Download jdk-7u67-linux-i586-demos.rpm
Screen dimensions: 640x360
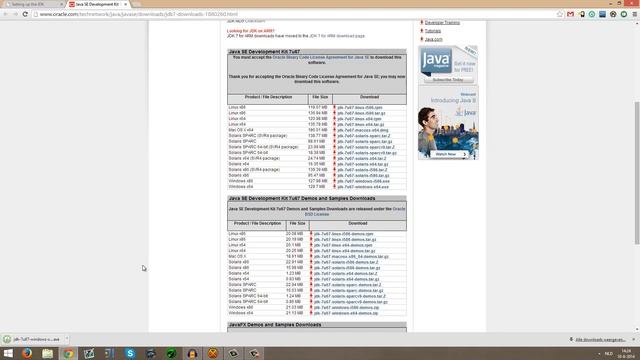click(344, 234)
